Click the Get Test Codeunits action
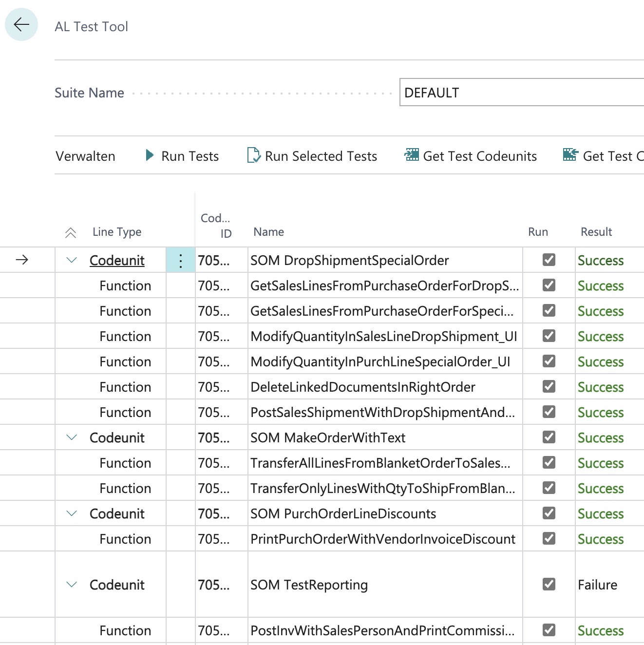 click(x=471, y=156)
